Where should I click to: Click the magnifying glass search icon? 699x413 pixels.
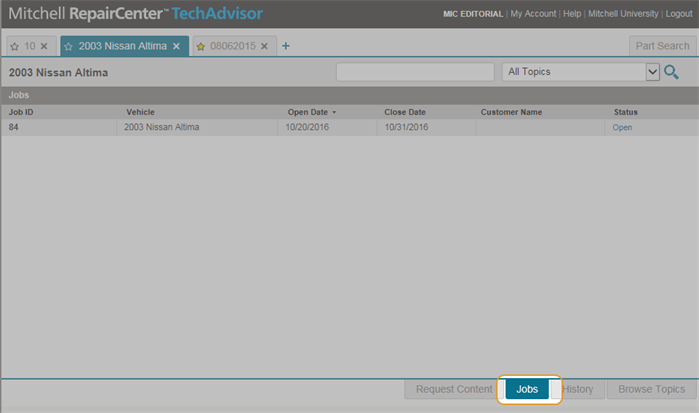point(671,72)
